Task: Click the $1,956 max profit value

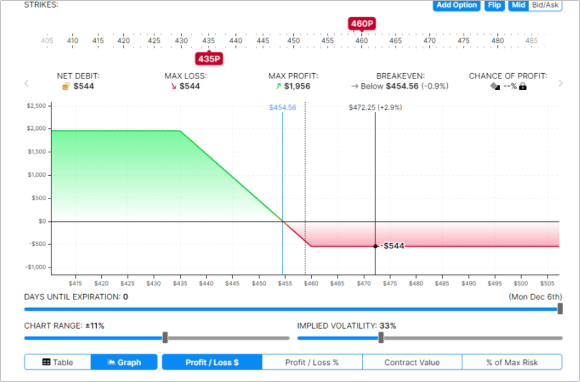Action: (297, 87)
